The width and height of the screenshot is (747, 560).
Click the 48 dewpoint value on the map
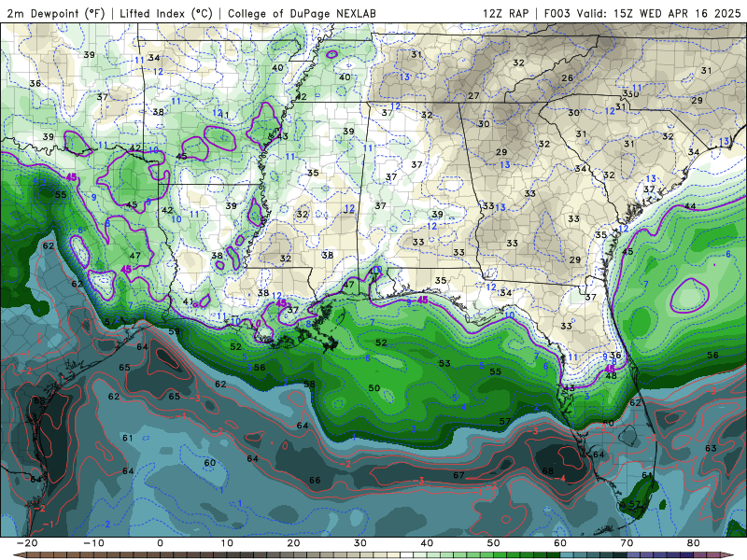[x=612, y=376]
